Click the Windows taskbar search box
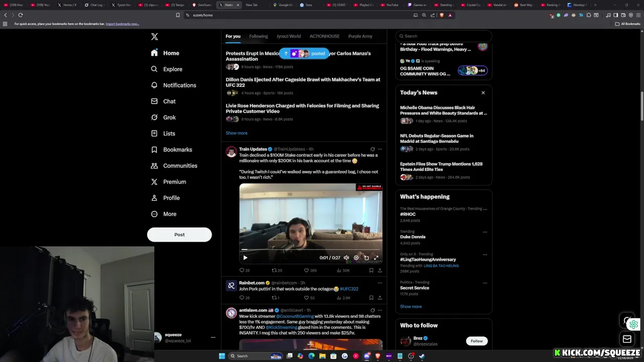The image size is (644, 362). [x=255, y=356]
